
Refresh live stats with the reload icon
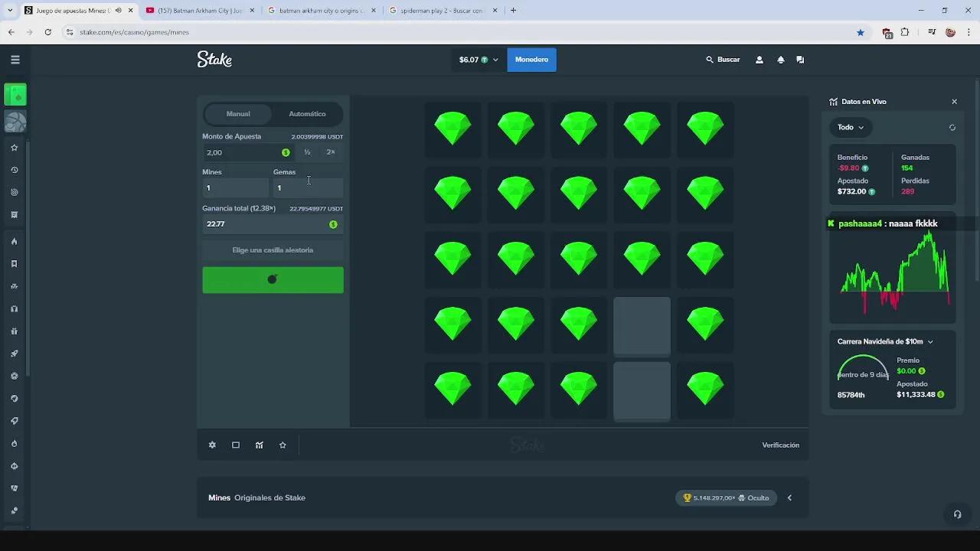[x=952, y=128]
